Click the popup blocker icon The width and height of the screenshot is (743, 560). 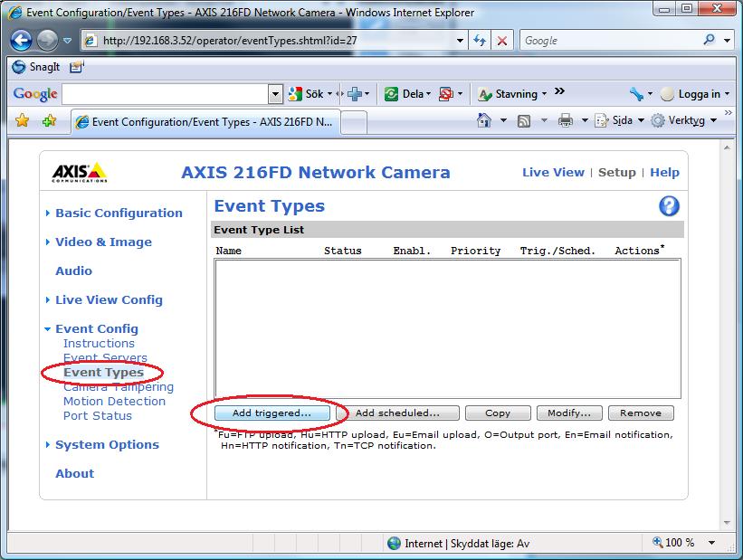click(x=446, y=94)
